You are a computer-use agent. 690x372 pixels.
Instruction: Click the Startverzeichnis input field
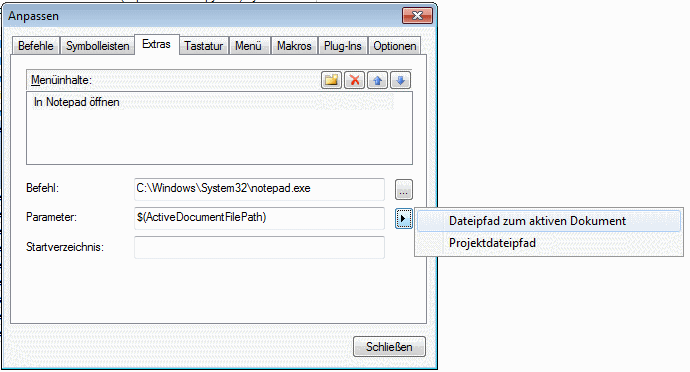tap(259, 247)
